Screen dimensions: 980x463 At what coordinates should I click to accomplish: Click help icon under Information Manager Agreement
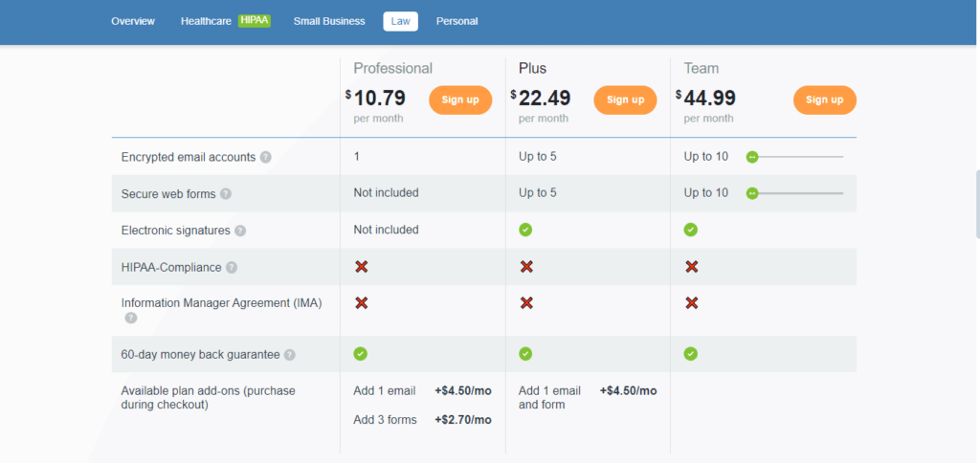coord(131,318)
